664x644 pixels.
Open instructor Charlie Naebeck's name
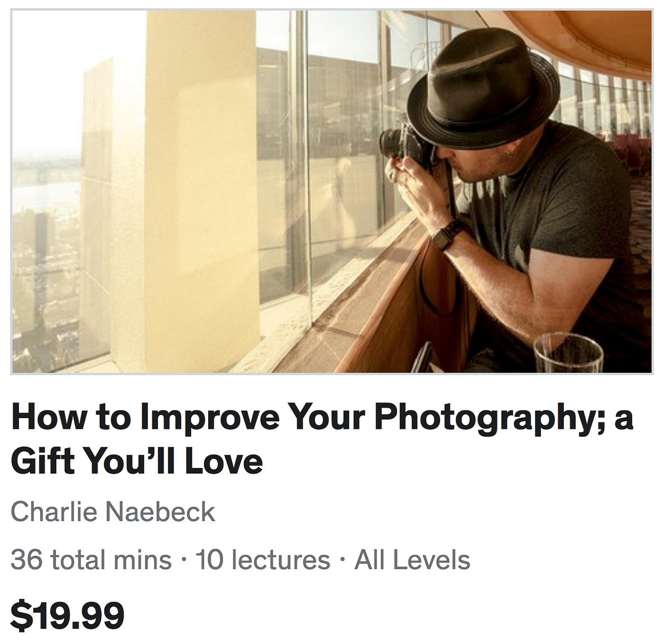113,512
